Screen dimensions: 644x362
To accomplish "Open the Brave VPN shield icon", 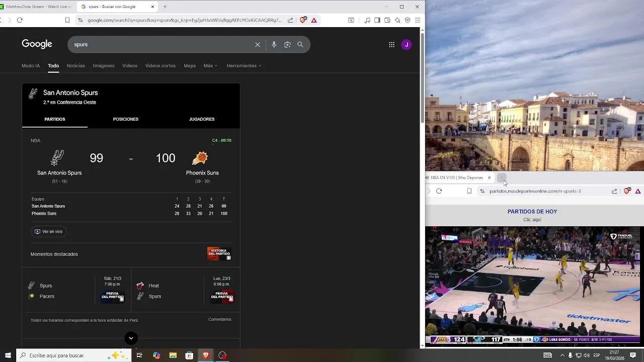I will click(x=408, y=20).
